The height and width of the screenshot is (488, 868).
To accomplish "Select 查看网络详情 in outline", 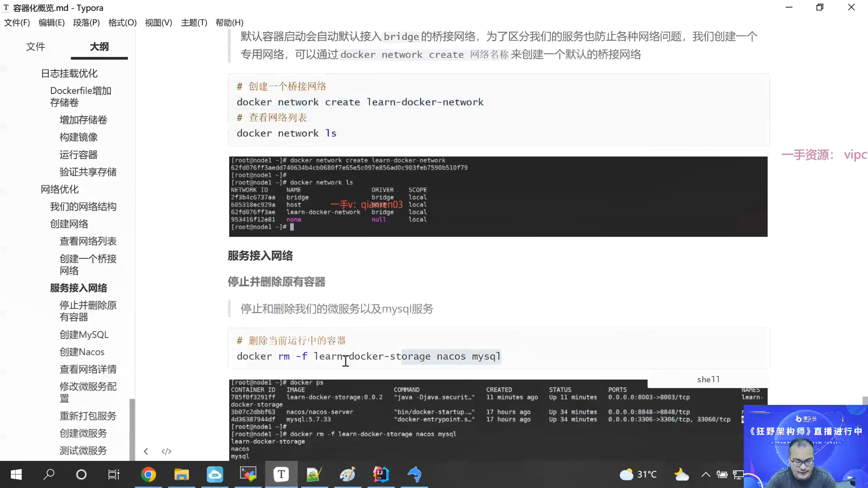I will pos(88,369).
